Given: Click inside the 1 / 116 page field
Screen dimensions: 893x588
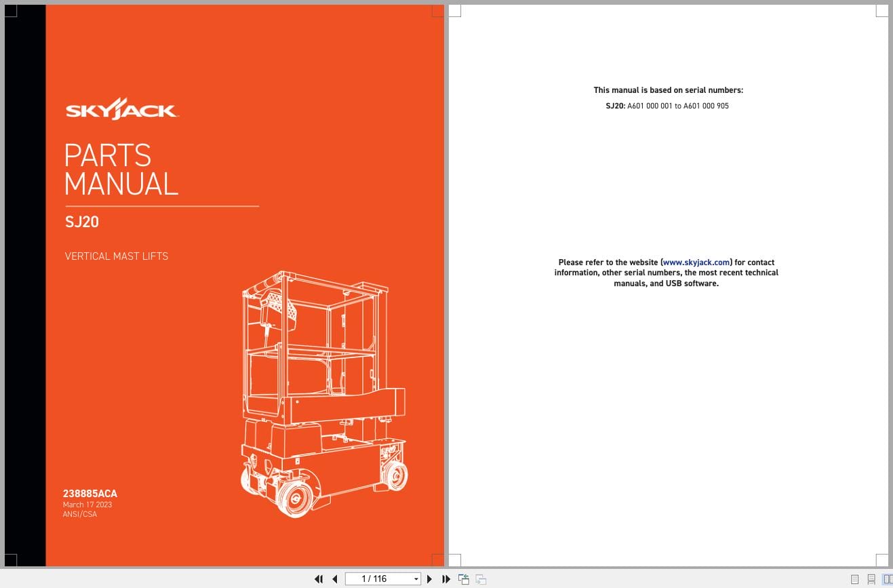Looking at the screenshot, I should 376,579.
